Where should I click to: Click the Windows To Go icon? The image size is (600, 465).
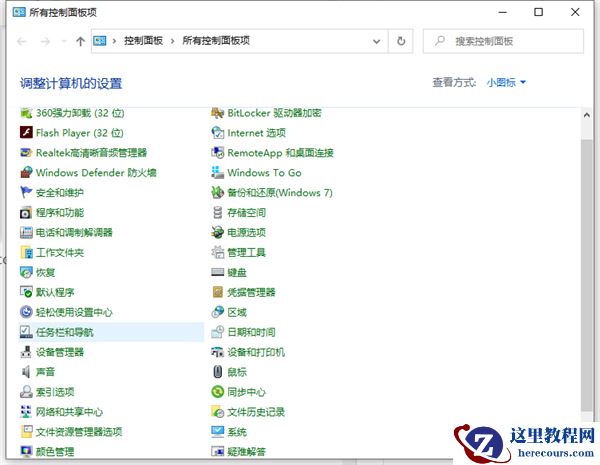pos(217,173)
